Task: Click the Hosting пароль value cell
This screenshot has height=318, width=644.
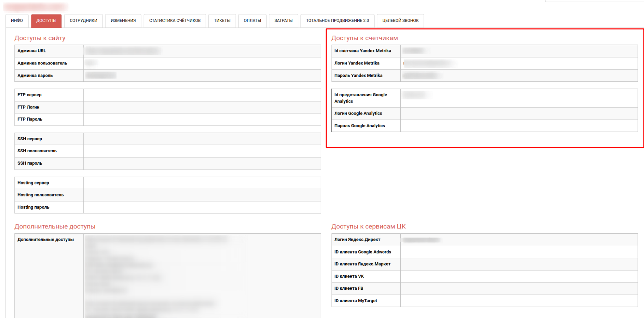Action: click(x=202, y=207)
